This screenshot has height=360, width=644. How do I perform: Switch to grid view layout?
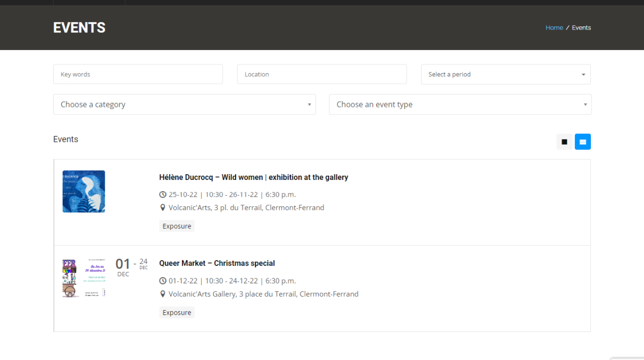tap(564, 142)
